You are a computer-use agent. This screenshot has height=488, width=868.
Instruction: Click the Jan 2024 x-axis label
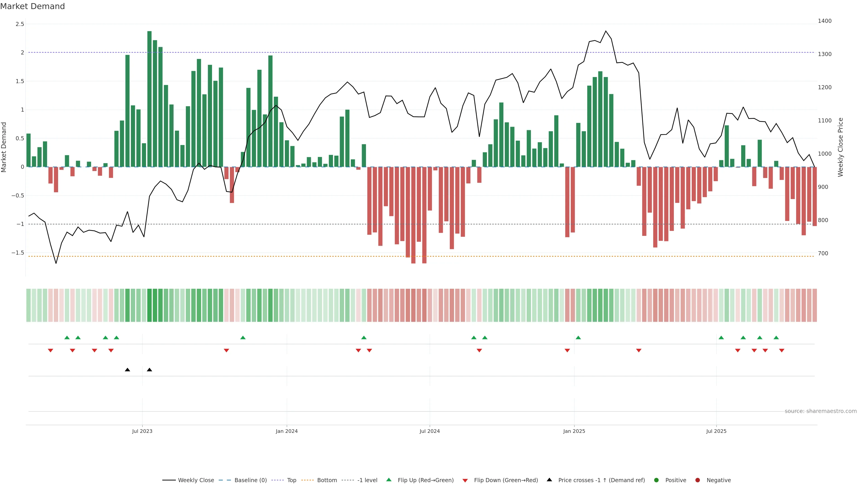286,431
